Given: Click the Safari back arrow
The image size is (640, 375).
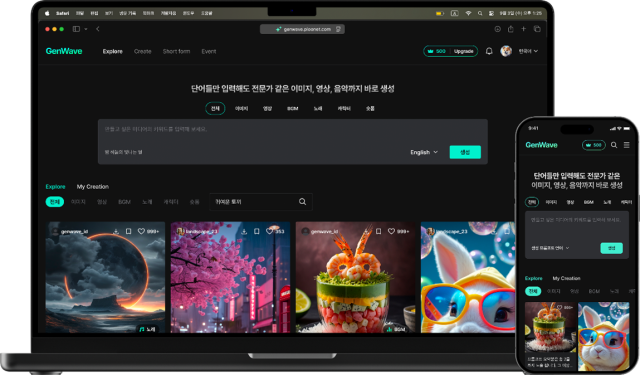Looking at the screenshot, I should click(x=98, y=29).
